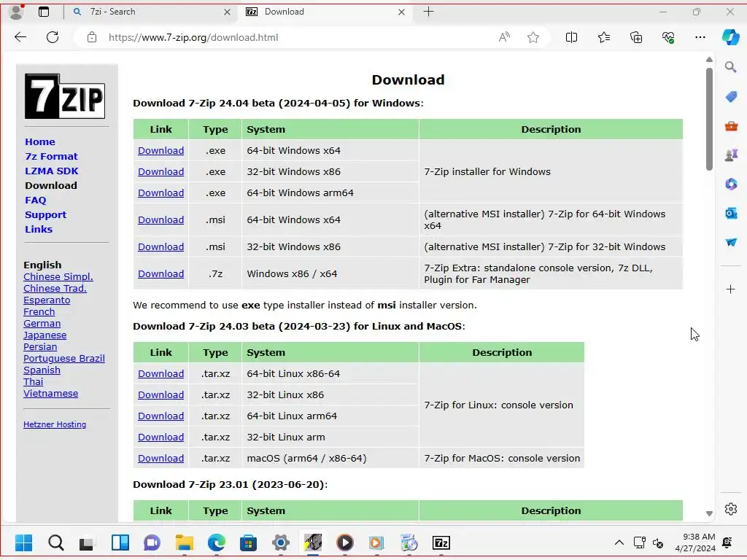Download tar.xz for 32-bit Linux arm
747x560 pixels.
[x=160, y=437]
